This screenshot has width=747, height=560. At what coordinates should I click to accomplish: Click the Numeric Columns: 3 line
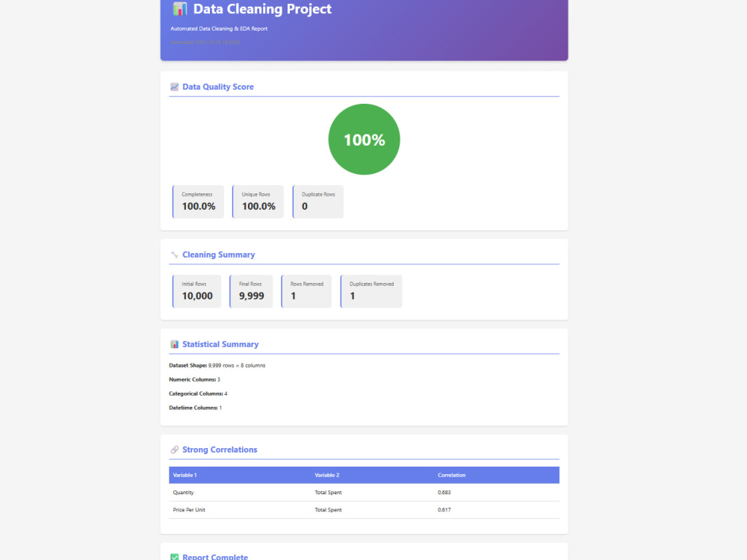[194, 379]
